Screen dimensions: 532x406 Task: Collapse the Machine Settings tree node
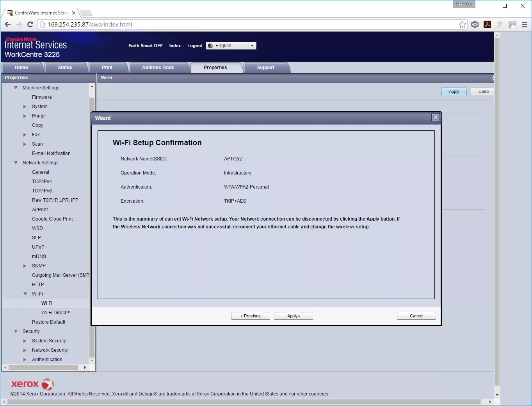(16, 88)
